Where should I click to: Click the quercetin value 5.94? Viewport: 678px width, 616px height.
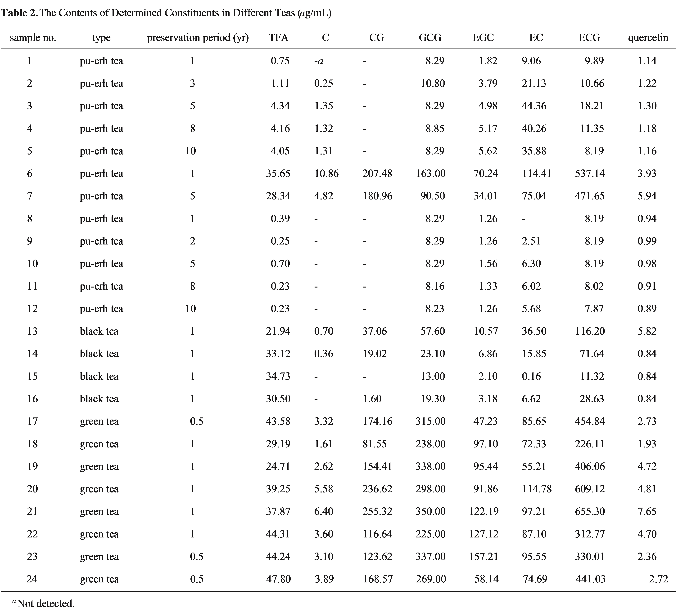[x=647, y=196]
